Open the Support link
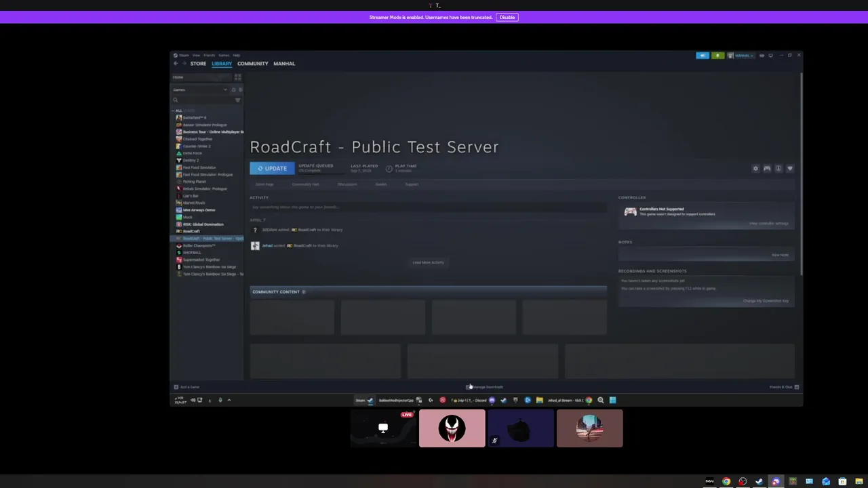This screenshot has width=868, height=488. (x=412, y=184)
